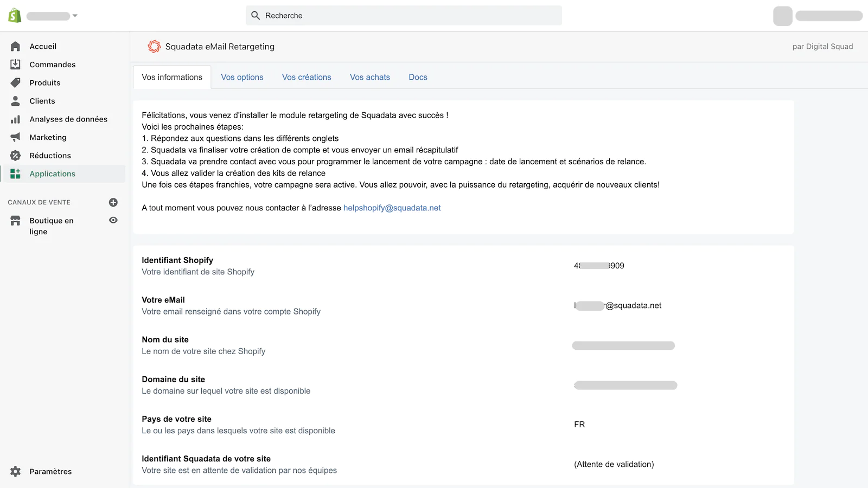Click the 'Squadata eMail Retargeting' title

220,47
